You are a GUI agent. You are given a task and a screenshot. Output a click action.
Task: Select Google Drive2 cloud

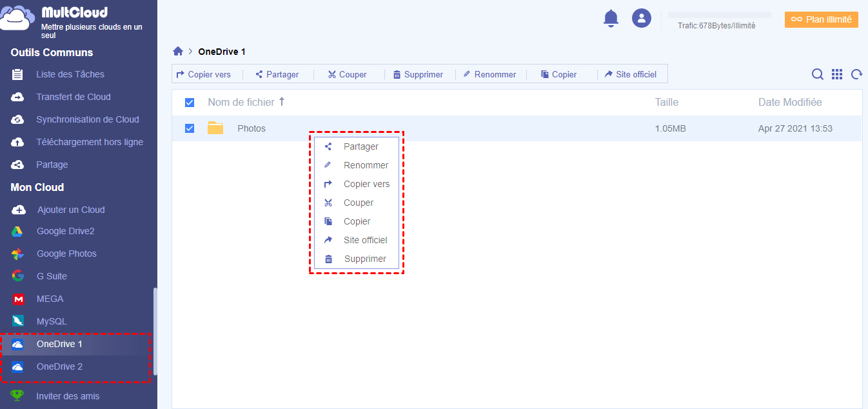pos(66,231)
